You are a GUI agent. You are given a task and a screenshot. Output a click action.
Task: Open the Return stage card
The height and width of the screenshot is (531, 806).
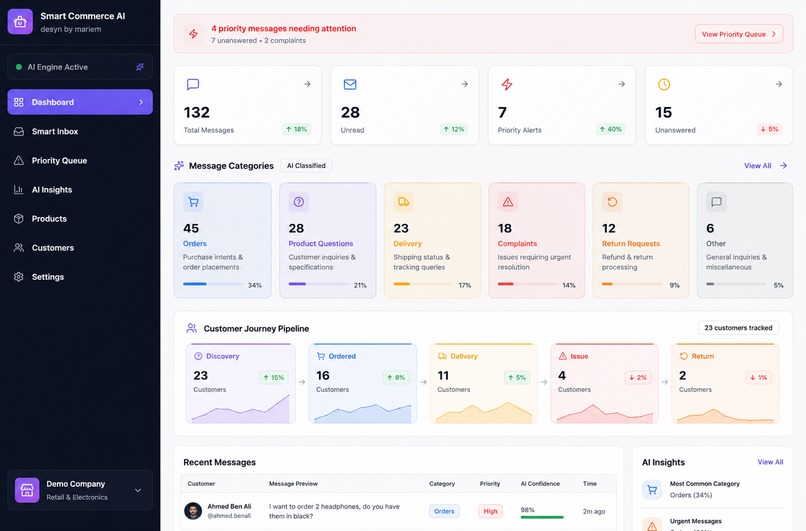click(725, 383)
